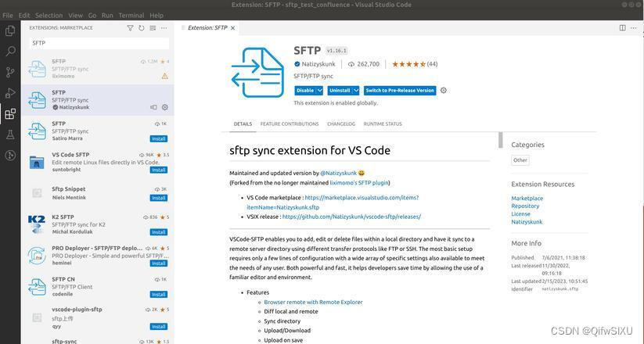Select PRO Deployer extension icon
This screenshot has height=344, width=644.
37,256
